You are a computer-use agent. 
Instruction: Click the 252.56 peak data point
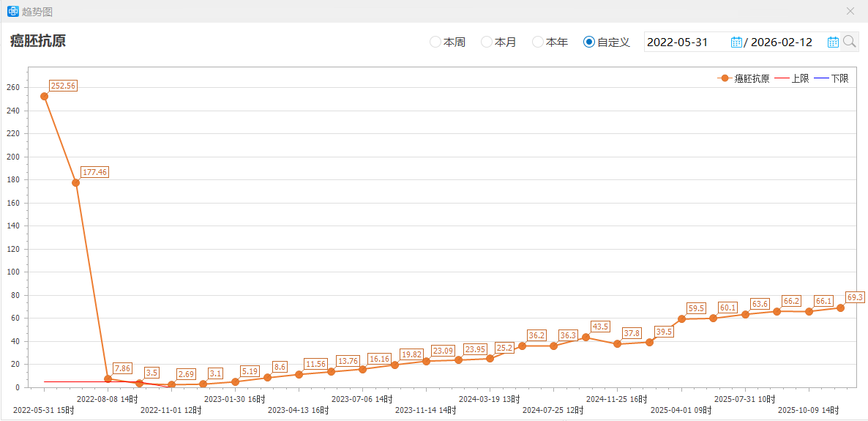click(x=44, y=96)
